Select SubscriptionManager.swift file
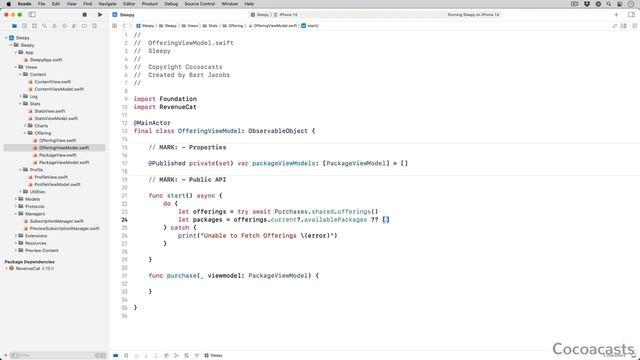This screenshot has height=360, width=640. [x=57, y=221]
